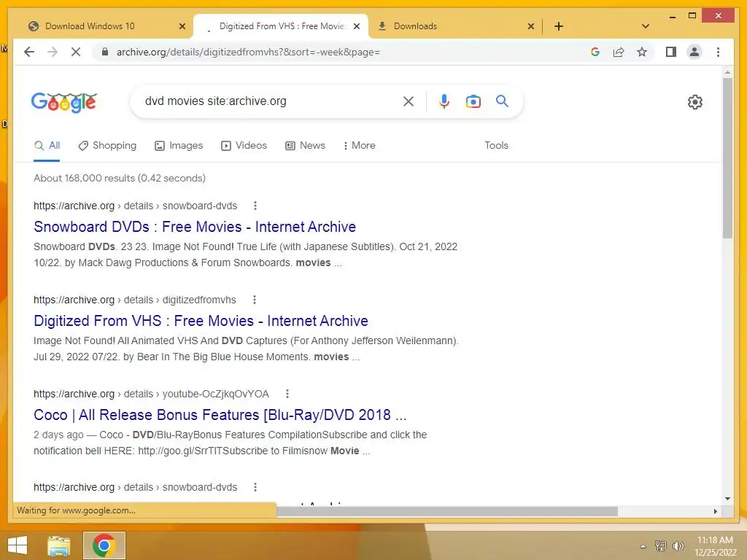Viewport: 747px width, 560px height.
Task: Open options for the youtube-OcZjkqOvYOA result
Action: pos(287,394)
